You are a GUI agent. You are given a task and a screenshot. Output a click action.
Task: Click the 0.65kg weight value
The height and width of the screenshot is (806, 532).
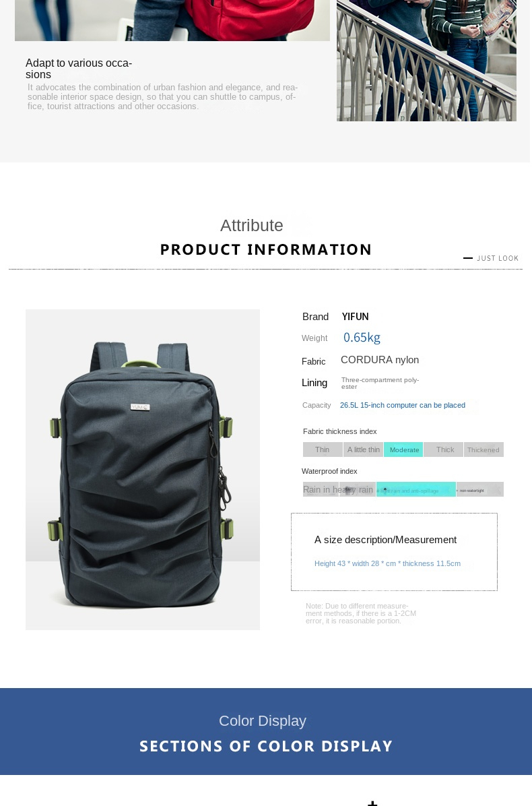362,337
